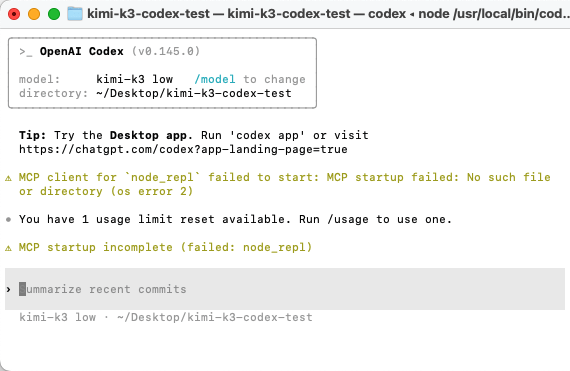Click the warning icon beside MCP startup incomplete

coord(8,248)
